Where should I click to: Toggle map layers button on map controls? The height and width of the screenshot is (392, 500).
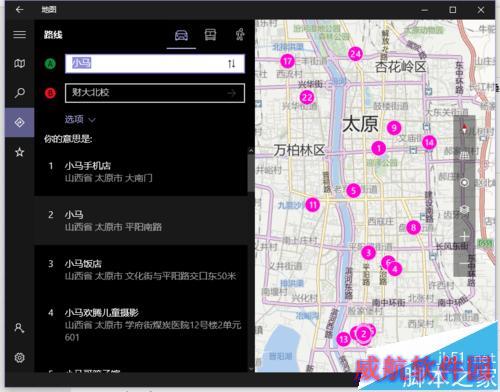pos(464,210)
